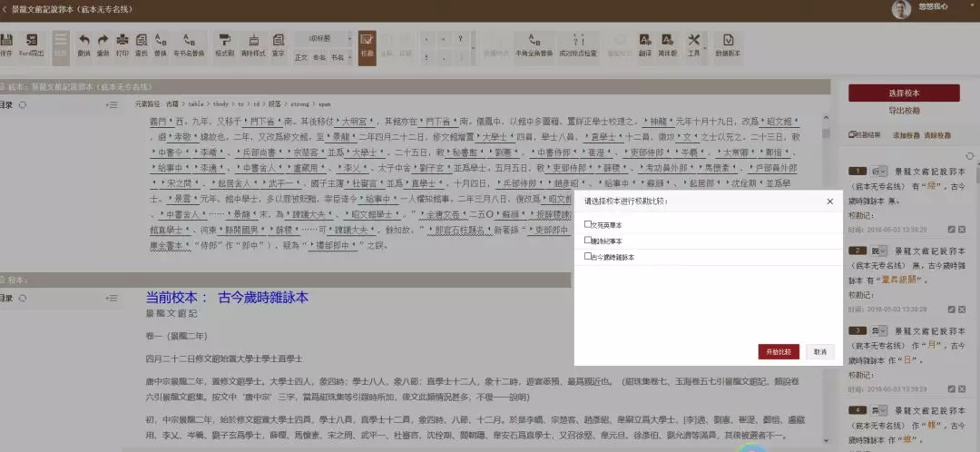Screen dimensions: 980x452
Task: Edit collation record 1
Action: [951, 230]
